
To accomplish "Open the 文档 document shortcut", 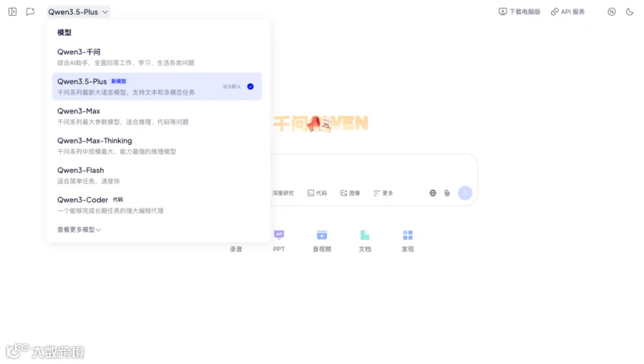I will pos(365,241).
